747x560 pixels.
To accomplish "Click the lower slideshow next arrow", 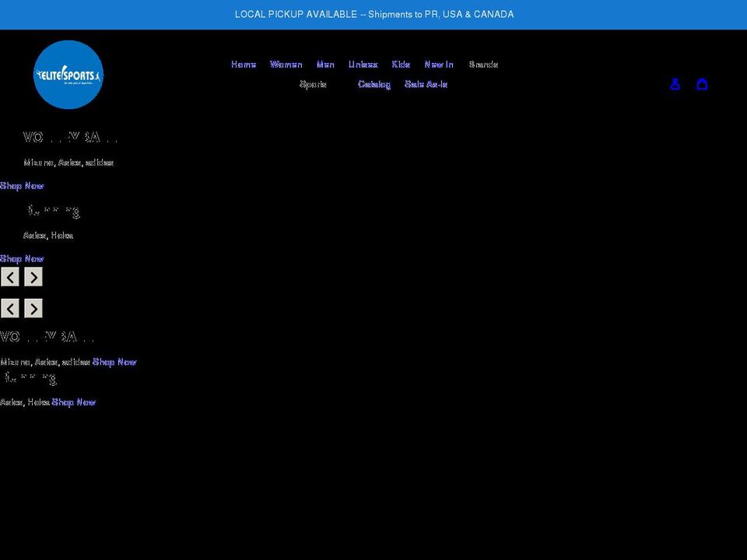I will 33,308.
